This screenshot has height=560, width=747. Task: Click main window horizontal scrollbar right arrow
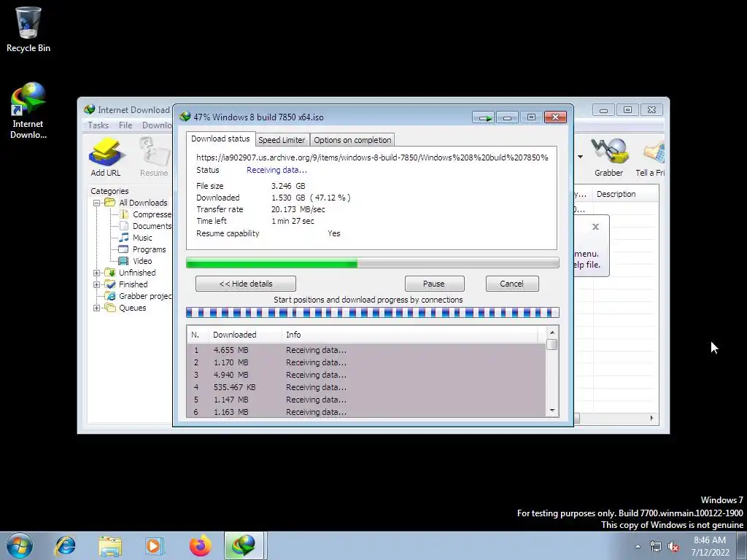[651, 418]
